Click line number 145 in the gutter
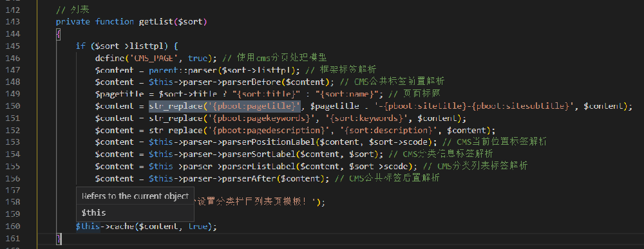This screenshot has height=249, width=644. click(12, 46)
